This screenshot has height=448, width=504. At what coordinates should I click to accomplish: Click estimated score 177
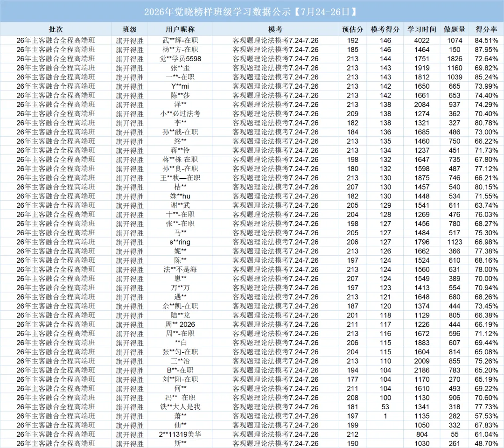click(x=353, y=379)
